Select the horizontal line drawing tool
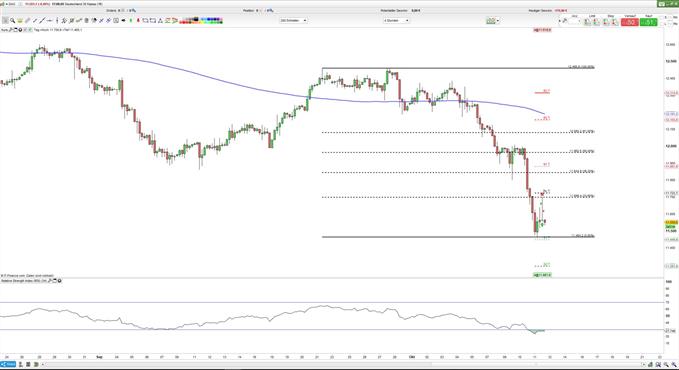679x370 pixels. coord(49,20)
